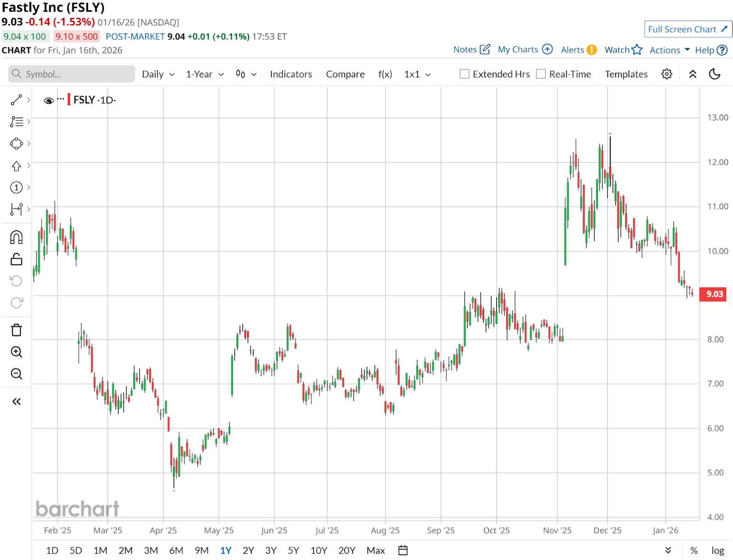
Task: Open the candlestick chart type dropdown
Action: [x=246, y=74]
